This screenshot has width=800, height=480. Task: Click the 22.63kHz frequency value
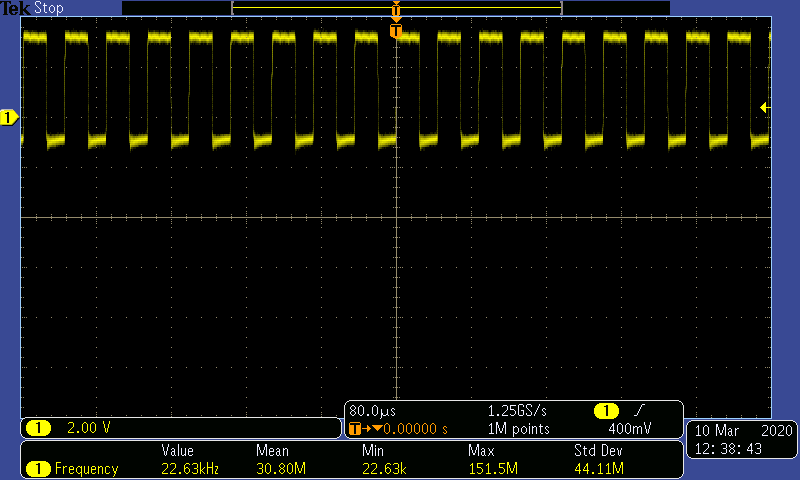(x=190, y=468)
